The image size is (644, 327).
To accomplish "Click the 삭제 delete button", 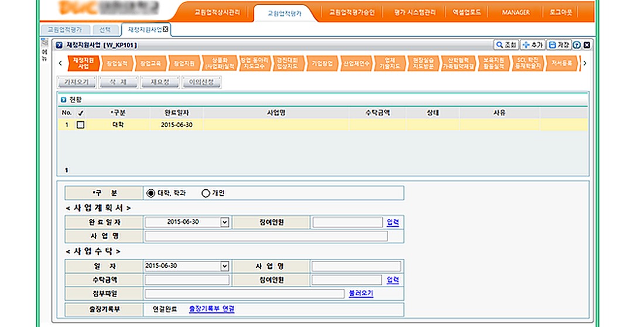I will tap(118, 82).
